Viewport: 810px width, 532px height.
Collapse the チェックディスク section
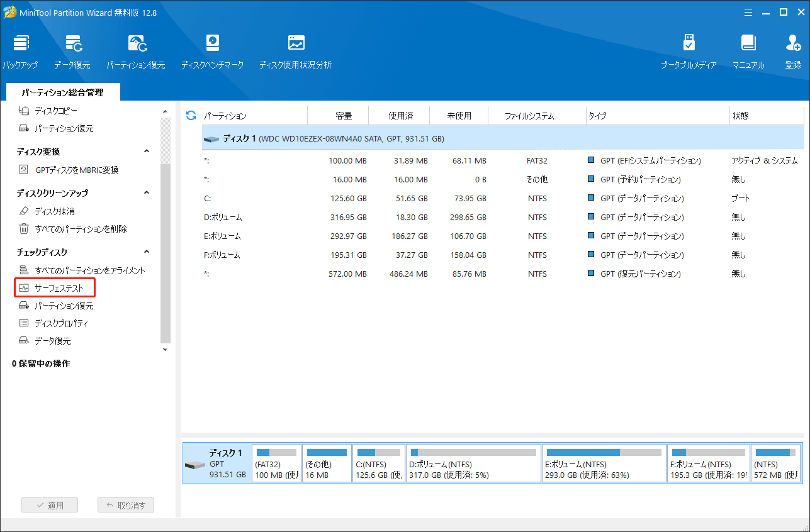click(x=147, y=252)
